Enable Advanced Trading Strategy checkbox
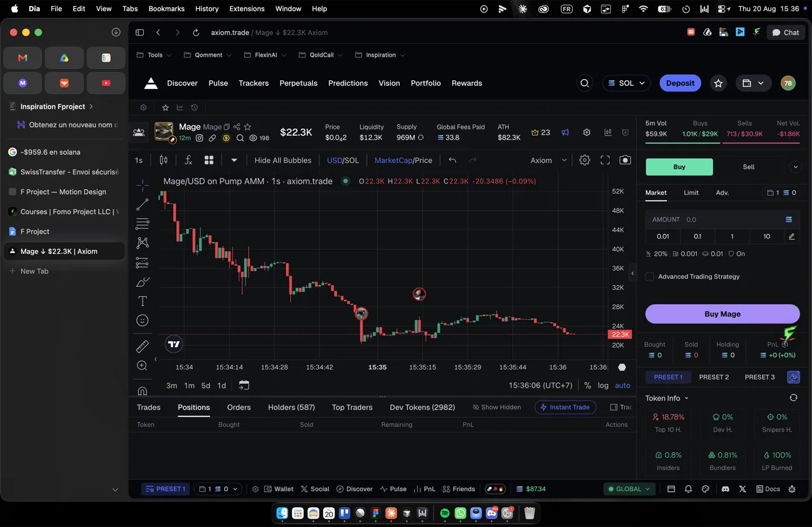This screenshot has height=527, width=812. pyautogui.click(x=649, y=276)
